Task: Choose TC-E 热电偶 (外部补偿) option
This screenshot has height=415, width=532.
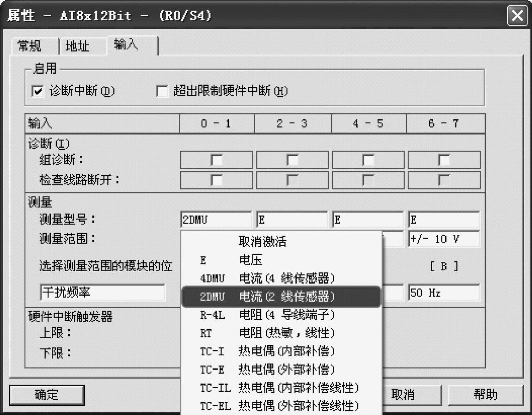Action: (281, 370)
